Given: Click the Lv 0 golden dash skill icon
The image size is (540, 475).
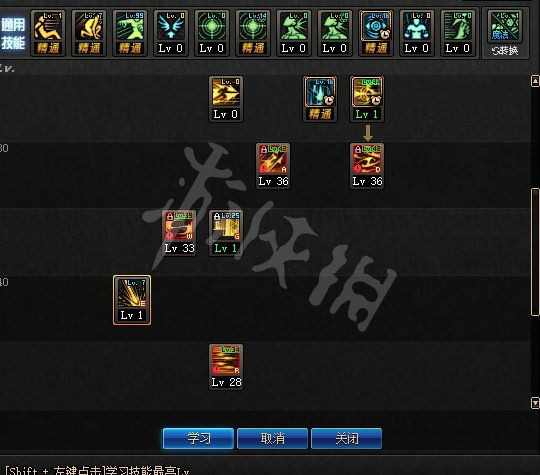Looking at the screenshot, I should (226, 99).
